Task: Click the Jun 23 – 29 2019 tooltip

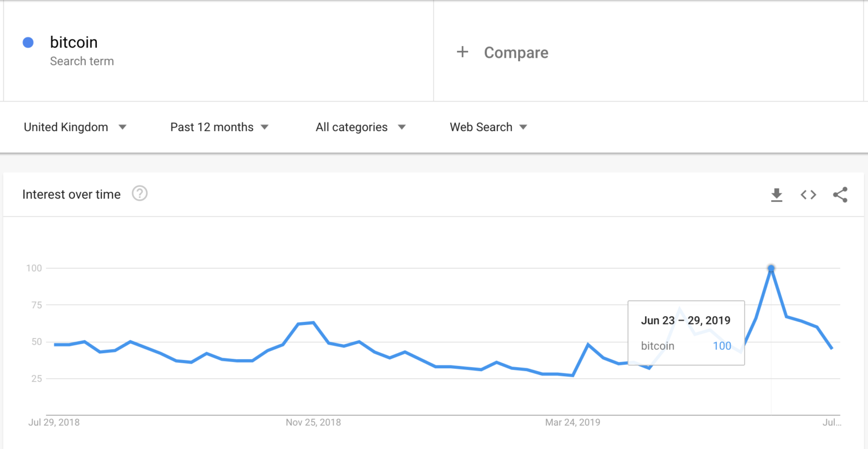Action: tap(685, 320)
